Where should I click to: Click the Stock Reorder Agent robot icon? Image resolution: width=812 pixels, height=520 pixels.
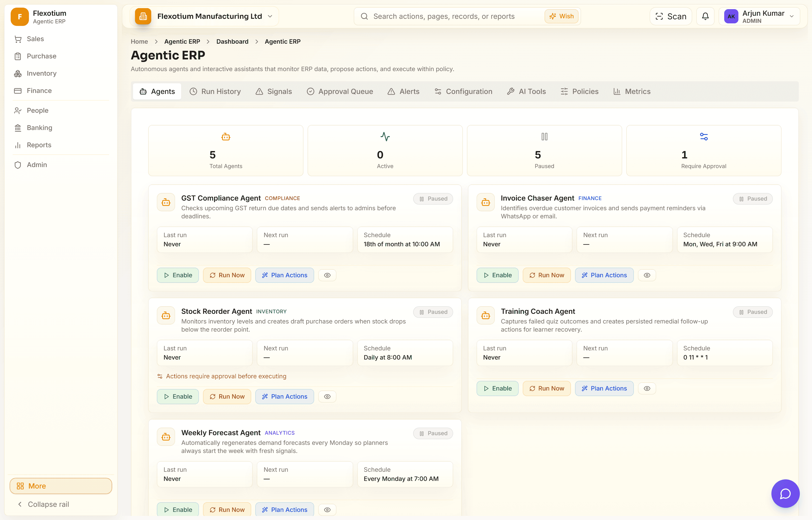[166, 315]
